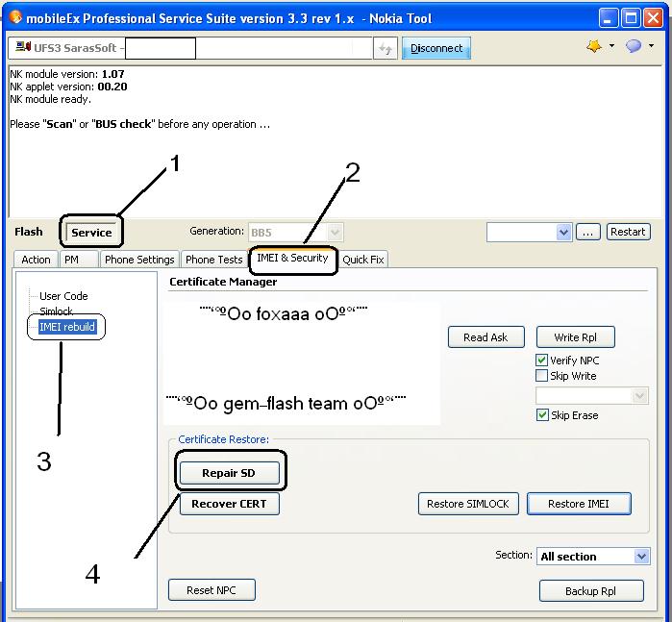
Task: Expand arrow next to the chat bubble icon
Action: point(651,45)
